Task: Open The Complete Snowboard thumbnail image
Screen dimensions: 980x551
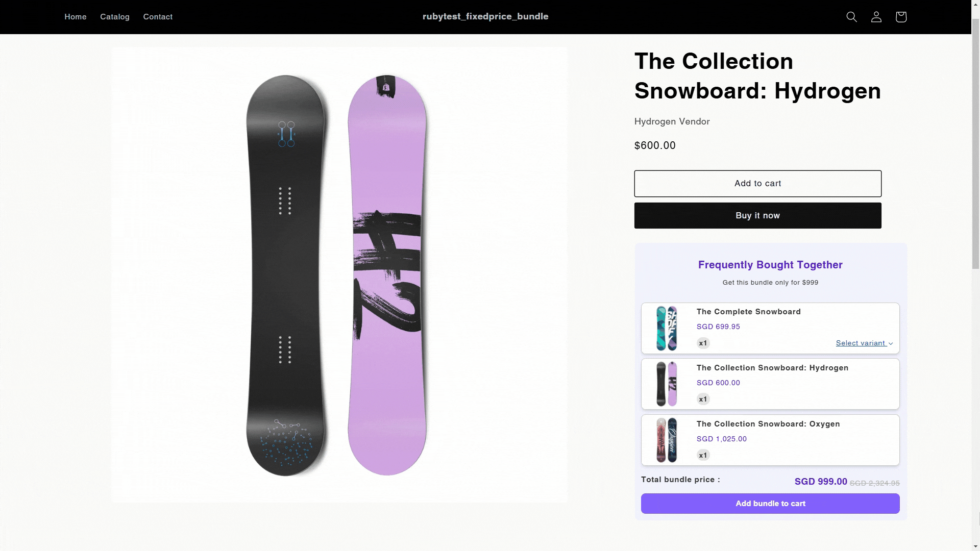Action: (667, 328)
